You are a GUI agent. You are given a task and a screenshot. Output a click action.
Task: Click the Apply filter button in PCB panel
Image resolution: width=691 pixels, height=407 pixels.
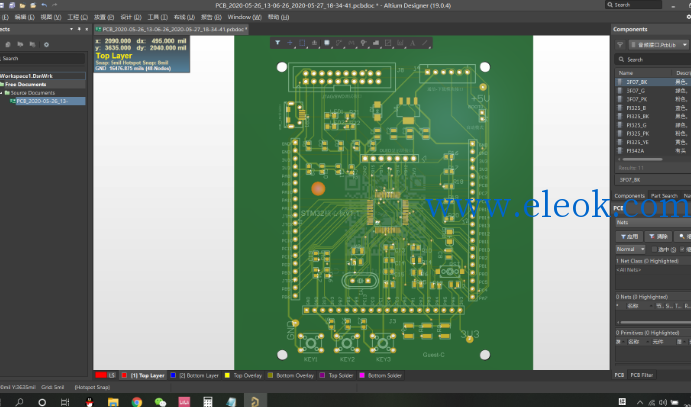[x=629, y=237]
